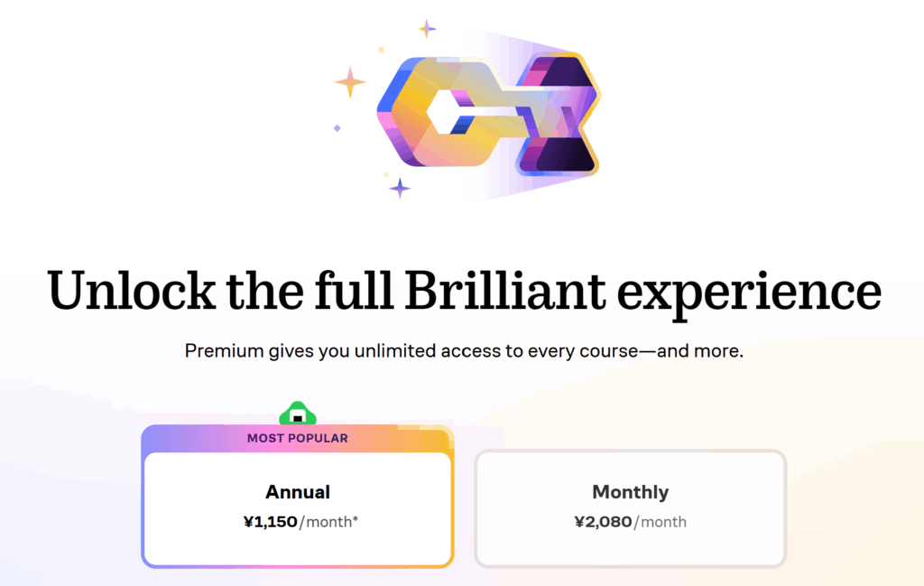
Task: Click the purple hexagonal keyhole lock shape
Action: pyautogui.click(x=559, y=113)
